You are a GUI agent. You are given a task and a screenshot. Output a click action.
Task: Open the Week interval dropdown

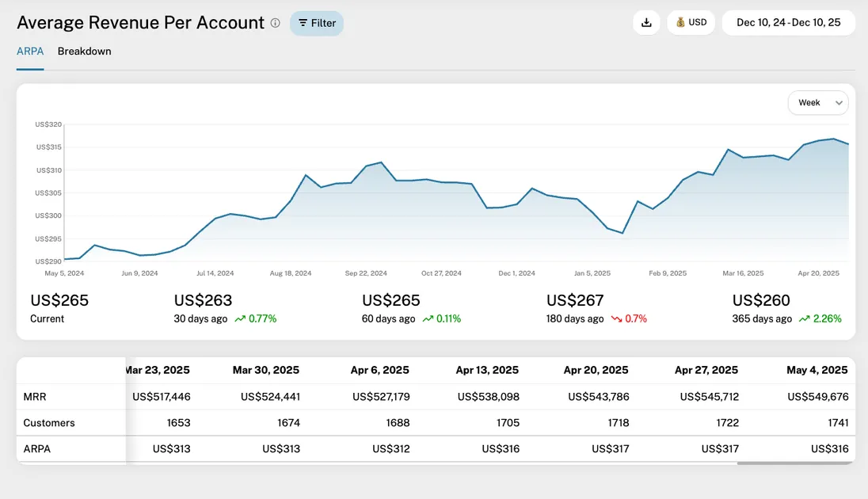coord(817,103)
